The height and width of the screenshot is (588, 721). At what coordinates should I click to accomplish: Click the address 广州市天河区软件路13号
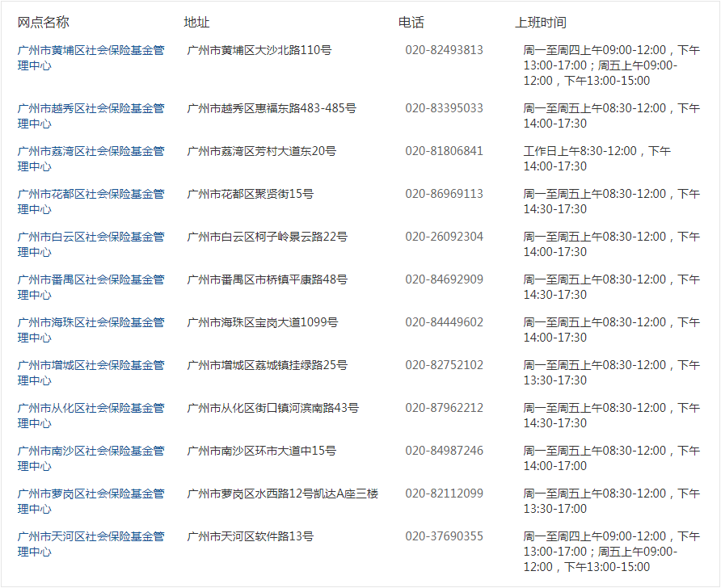250,536
